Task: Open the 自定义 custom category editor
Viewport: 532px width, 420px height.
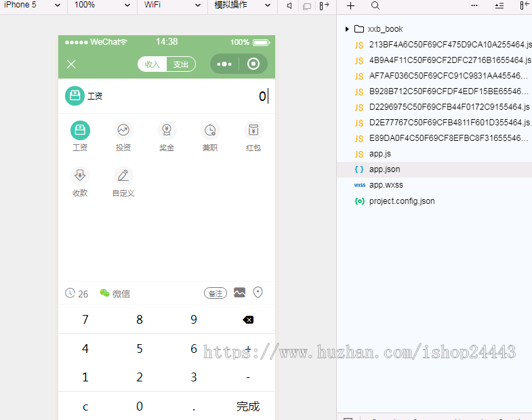Action: (123, 175)
